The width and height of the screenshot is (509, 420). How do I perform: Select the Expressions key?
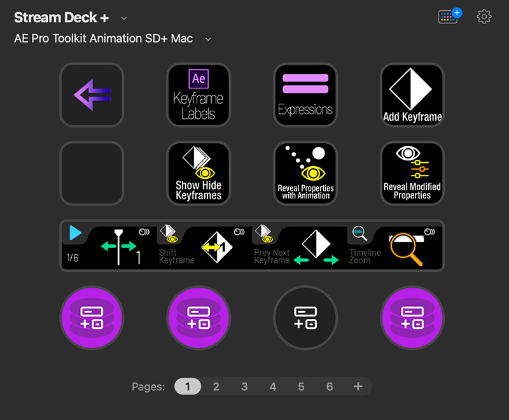coord(305,95)
